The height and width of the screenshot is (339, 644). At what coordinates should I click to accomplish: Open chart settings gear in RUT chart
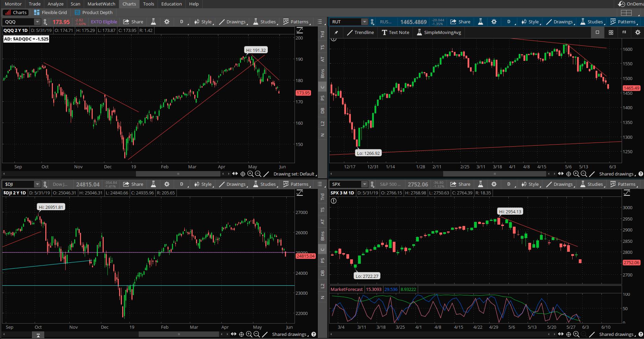click(x=494, y=22)
